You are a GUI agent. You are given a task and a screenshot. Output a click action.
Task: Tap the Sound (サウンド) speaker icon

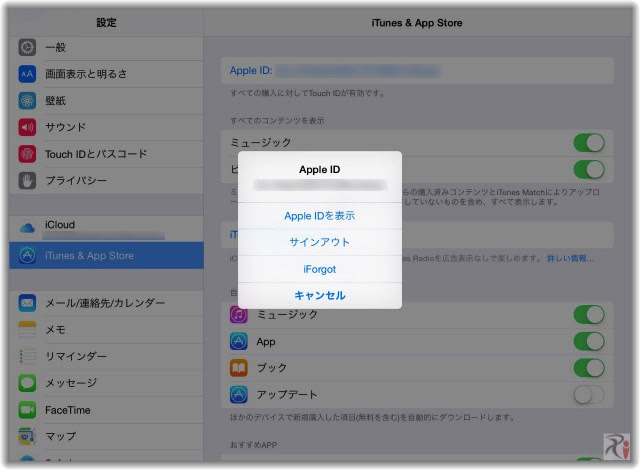pos(27,127)
